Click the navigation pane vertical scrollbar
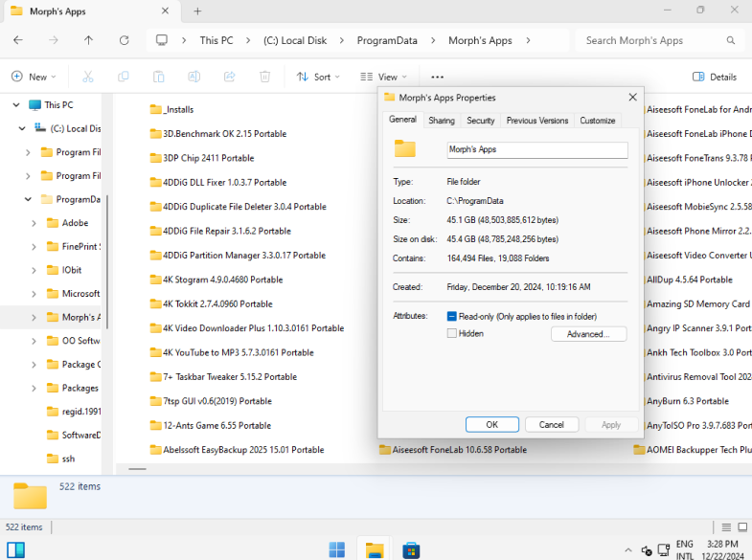The height and width of the screenshot is (560, 752). tap(107, 261)
